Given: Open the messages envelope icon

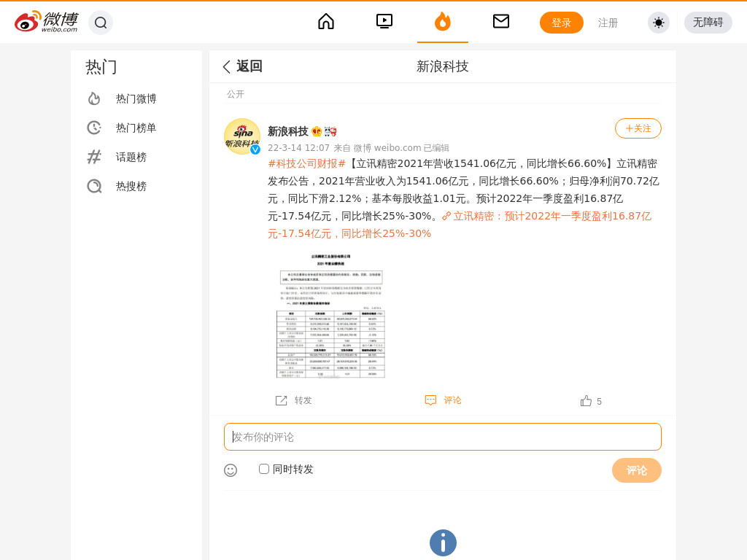Looking at the screenshot, I should point(500,21).
